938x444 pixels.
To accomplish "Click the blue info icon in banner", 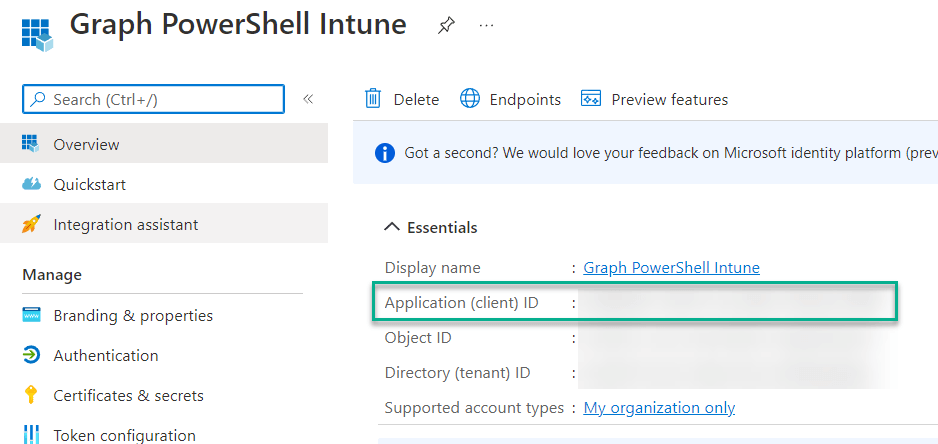I will tap(385, 153).
